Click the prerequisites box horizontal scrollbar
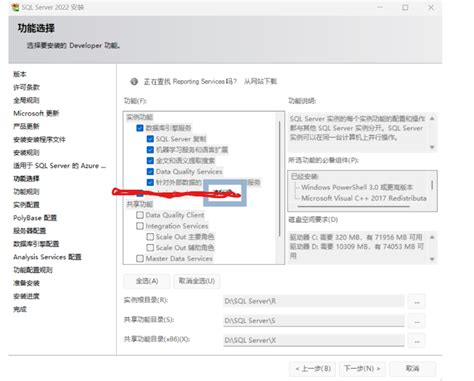The height and width of the screenshot is (381, 474). tap(353, 206)
